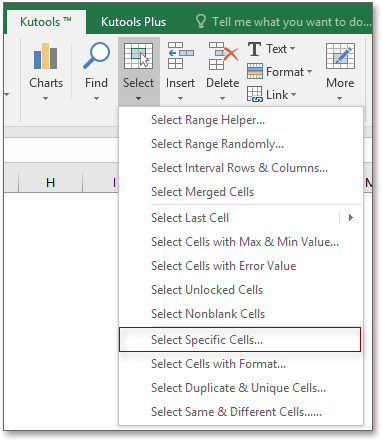Expand the Select Last Cell submenu arrow
Image resolution: width=382 pixels, height=441 pixels.
[x=351, y=218]
